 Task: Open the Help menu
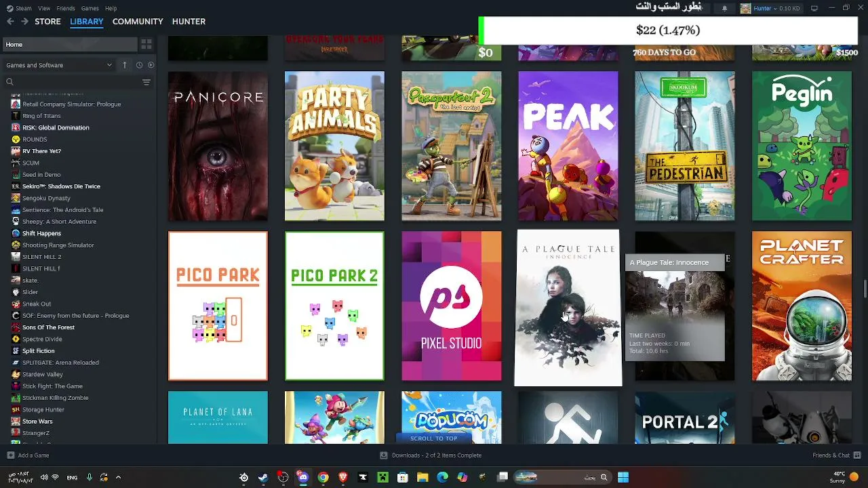click(x=111, y=8)
